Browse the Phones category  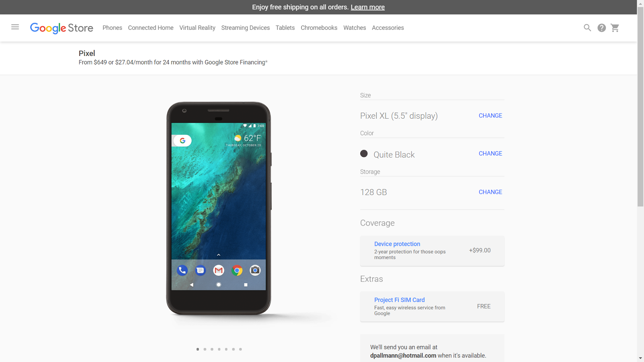click(112, 28)
